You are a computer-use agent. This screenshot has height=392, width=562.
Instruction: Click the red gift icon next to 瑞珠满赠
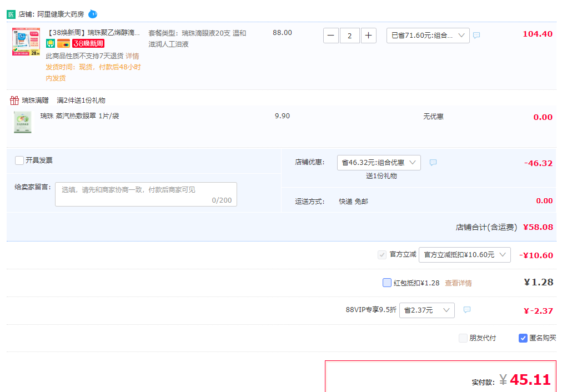[14, 100]
